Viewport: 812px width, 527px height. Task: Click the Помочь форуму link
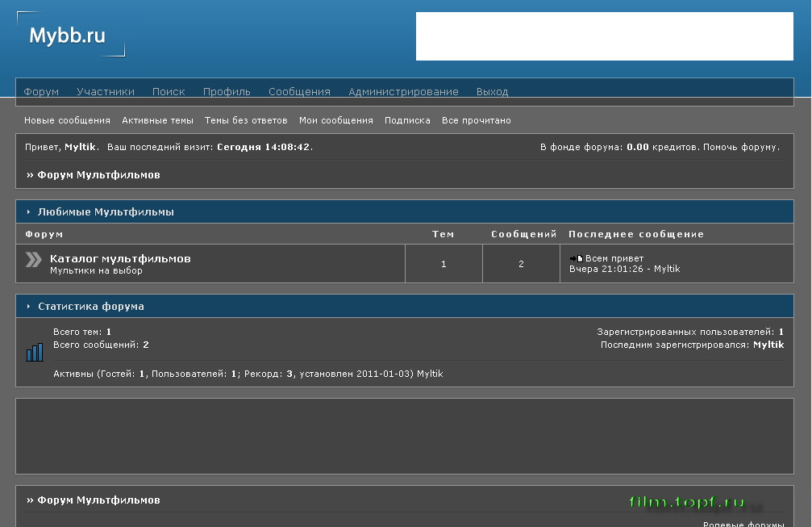pyautogui.click(x=741, y=147)
